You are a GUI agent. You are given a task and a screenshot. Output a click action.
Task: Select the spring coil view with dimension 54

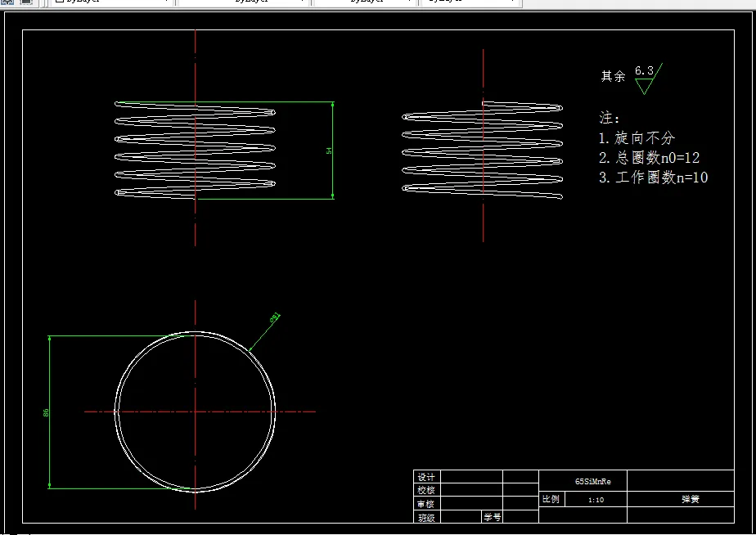pos(195,151)
